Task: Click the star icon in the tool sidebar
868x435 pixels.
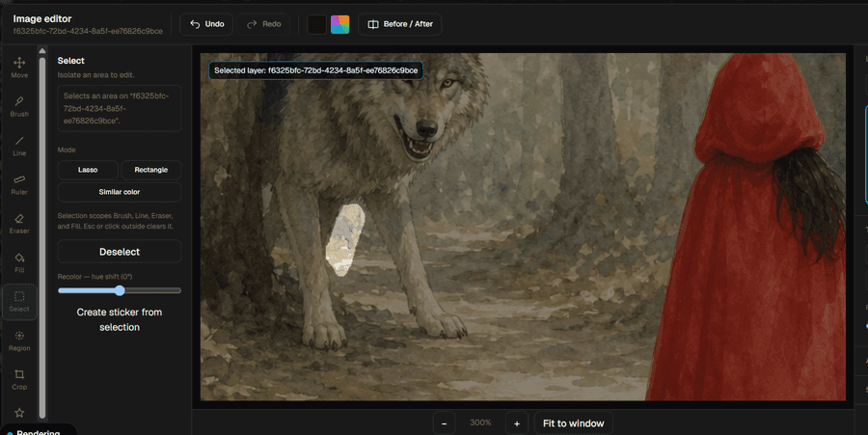Action: 19,412
